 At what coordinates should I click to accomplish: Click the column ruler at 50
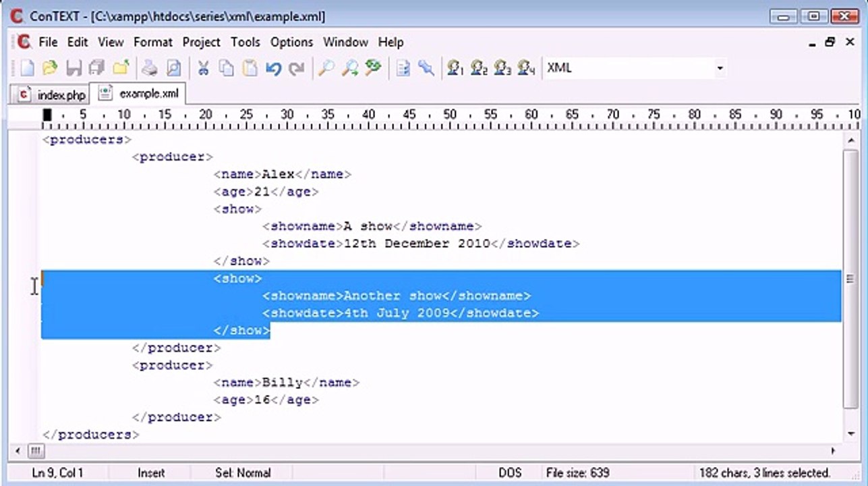pos(450,115)
